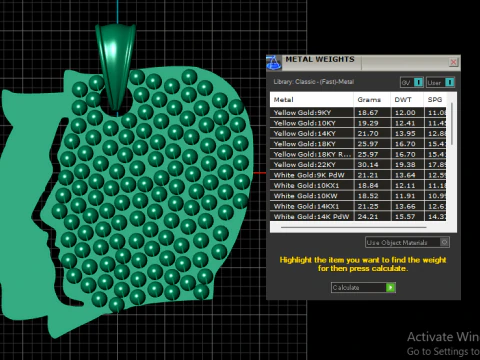
Task: Click the DWT column header
Action: [407, 99]
